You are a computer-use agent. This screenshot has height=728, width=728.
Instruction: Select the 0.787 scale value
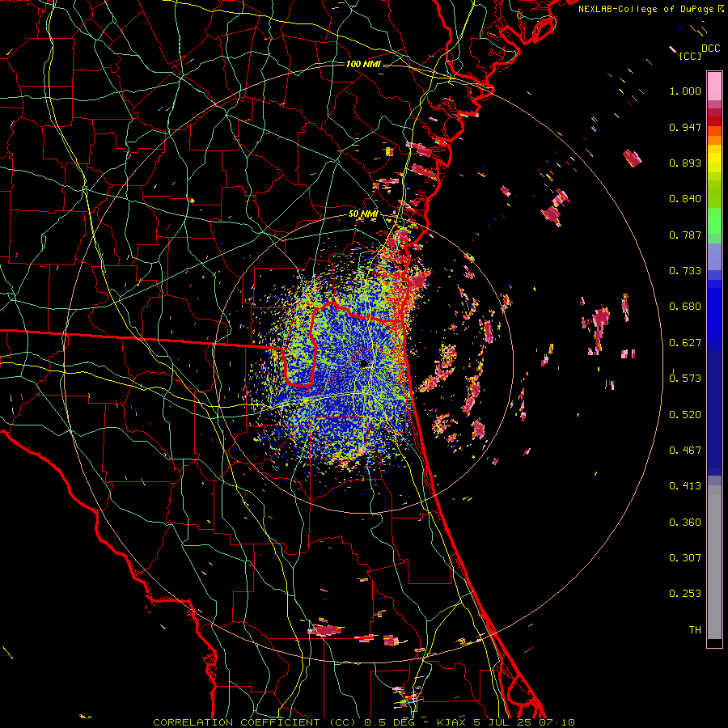click(x=685, y=235)
